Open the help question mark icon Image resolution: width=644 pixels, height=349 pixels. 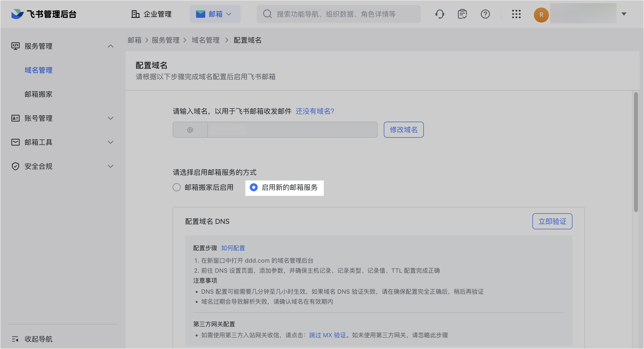[x=485, y=14]
